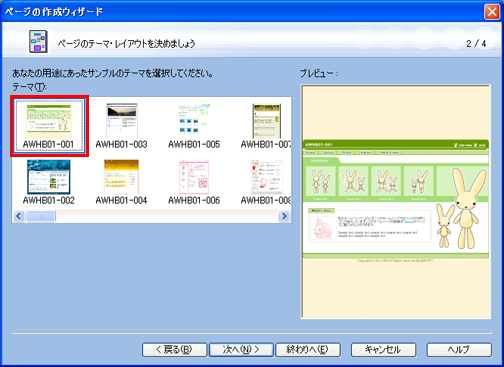Click the プレビュー label
504x367 pixels.
tap(319, 73)
